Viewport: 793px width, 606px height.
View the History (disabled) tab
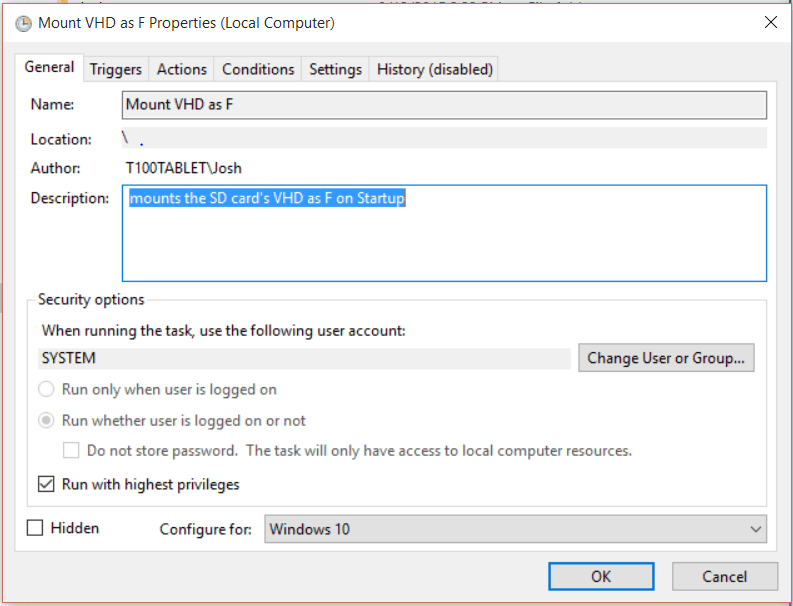pyautogui.click(x=435, y=69)
